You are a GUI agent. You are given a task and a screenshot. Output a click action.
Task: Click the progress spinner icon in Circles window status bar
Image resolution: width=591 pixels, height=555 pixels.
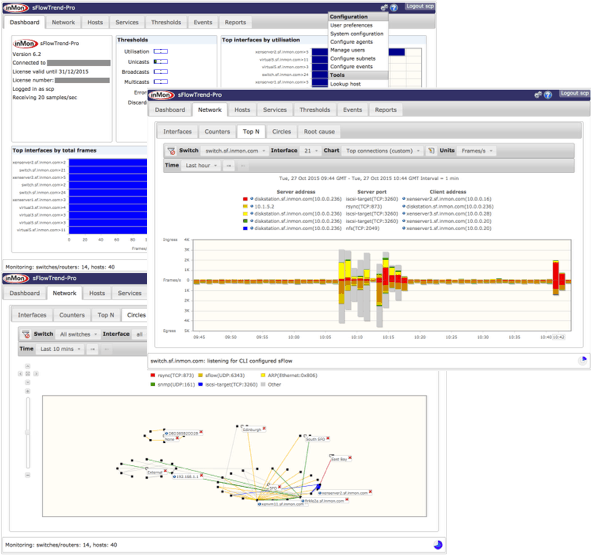pos(438,545)
